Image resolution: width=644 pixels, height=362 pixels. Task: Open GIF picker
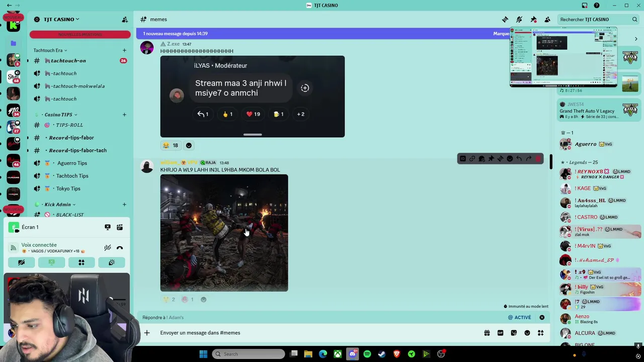(x=500, y=333)
